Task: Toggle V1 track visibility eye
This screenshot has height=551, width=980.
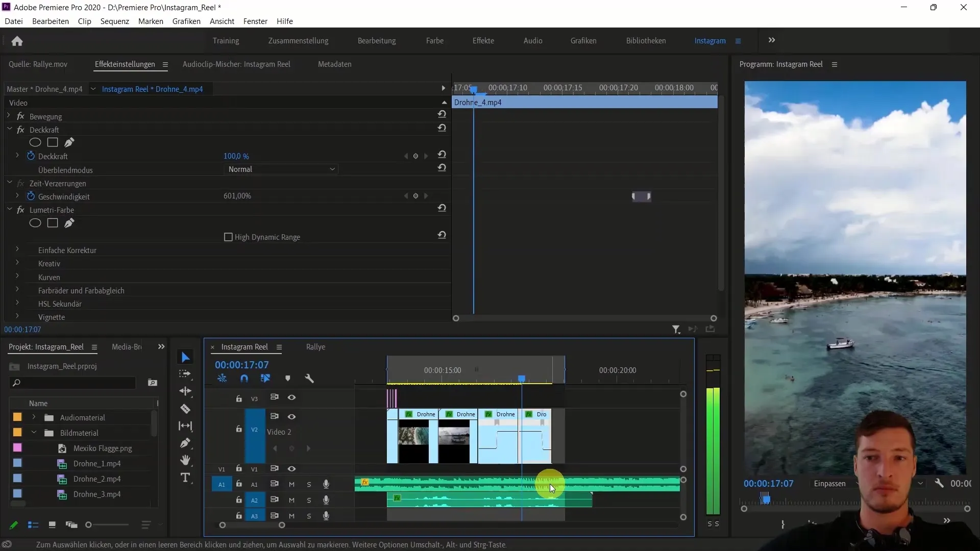Action: coord(291,468)
